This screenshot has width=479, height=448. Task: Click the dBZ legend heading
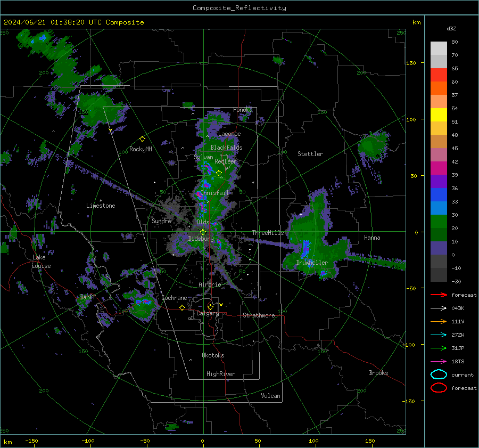click(451, 29)
